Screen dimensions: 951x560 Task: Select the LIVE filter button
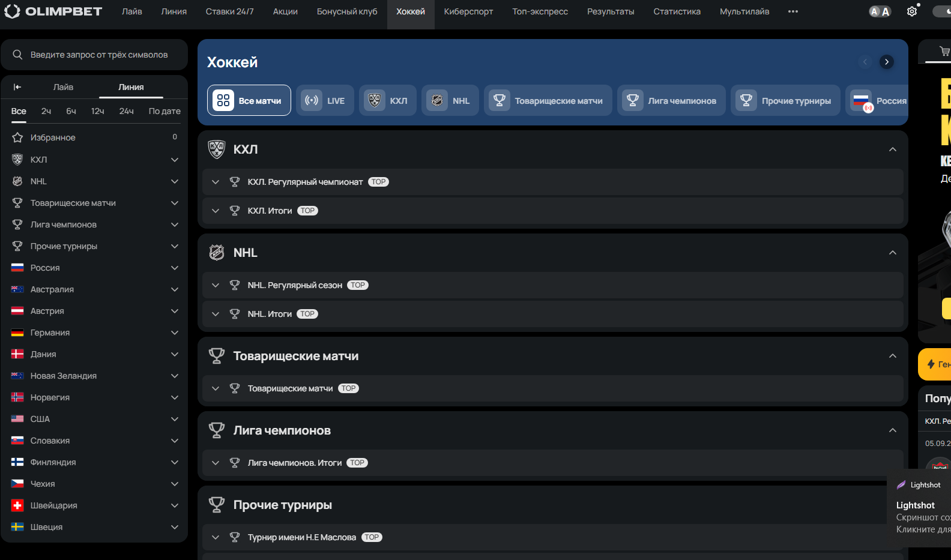point(325,100)
